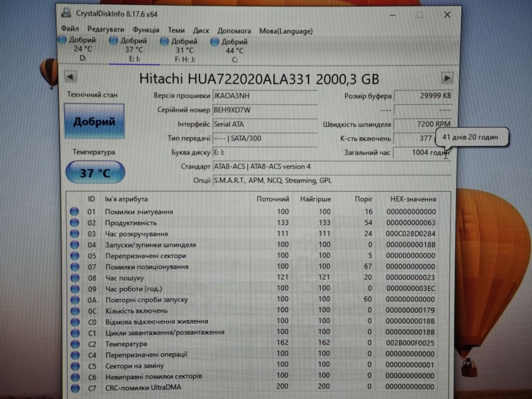Click status icon for attribute 03 Час розкручування
Screen dimensions: 532x399
click(74, 234)
